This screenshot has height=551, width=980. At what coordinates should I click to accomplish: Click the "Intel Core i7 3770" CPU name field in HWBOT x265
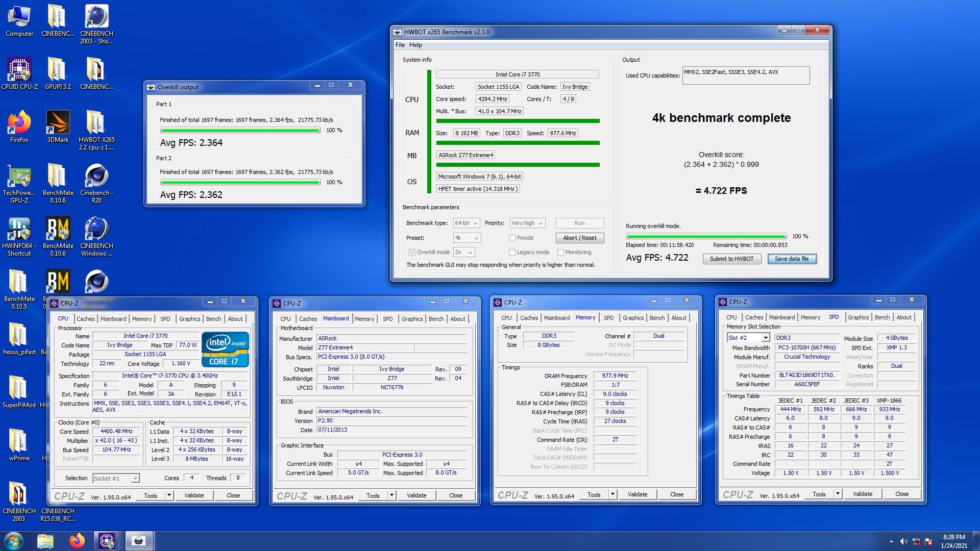pos(517,74)
